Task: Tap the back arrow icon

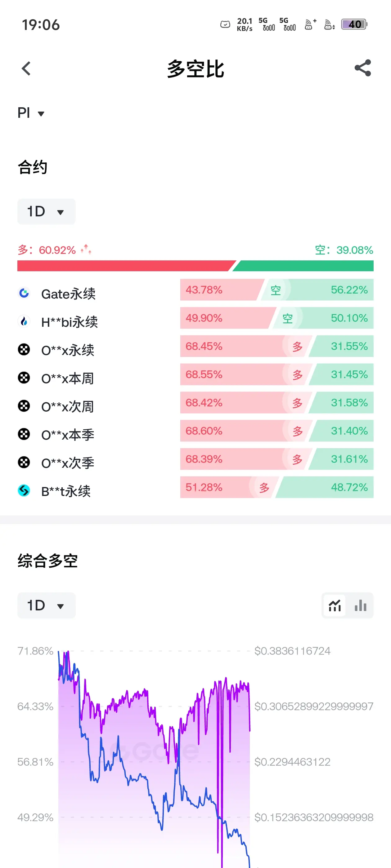Action: coord(26,69)
